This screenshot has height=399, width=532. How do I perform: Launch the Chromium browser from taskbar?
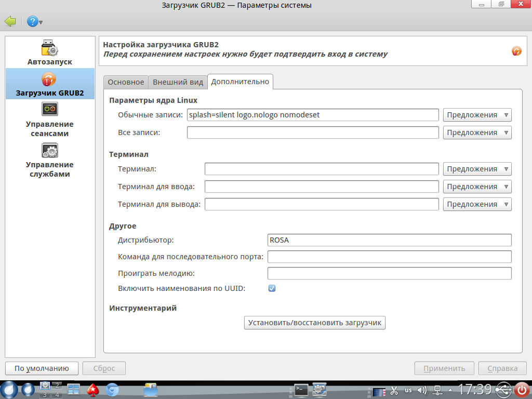pos(112,390)
